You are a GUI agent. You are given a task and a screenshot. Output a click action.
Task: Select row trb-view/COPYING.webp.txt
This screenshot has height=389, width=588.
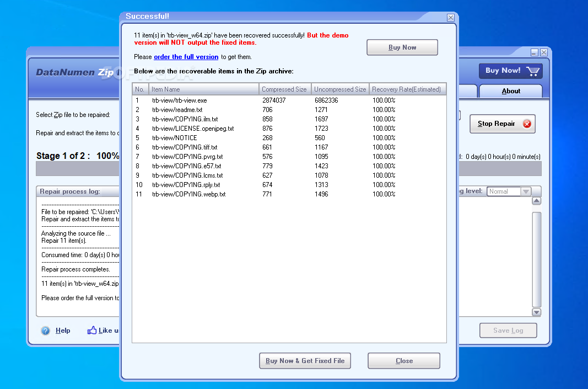[x=289, y=194]
